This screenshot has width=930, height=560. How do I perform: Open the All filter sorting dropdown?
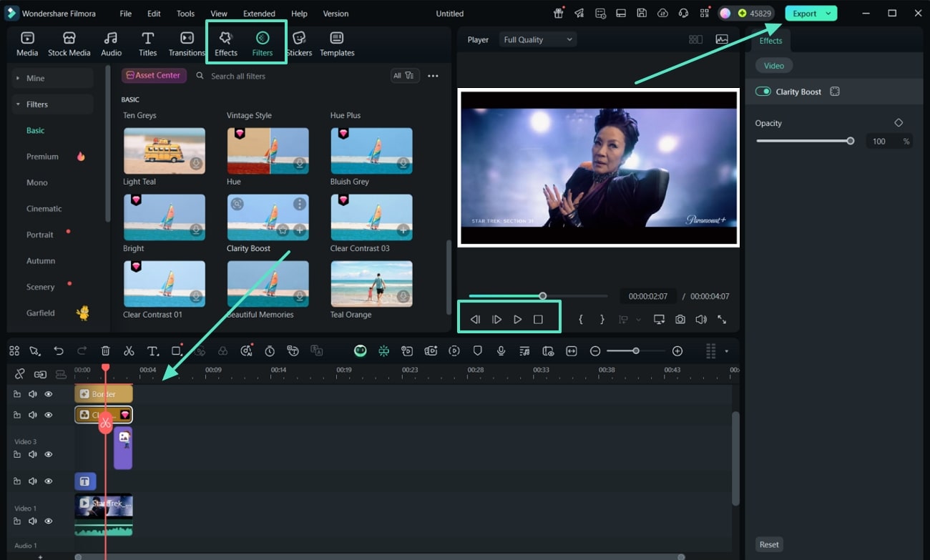[x=405, y=76]
